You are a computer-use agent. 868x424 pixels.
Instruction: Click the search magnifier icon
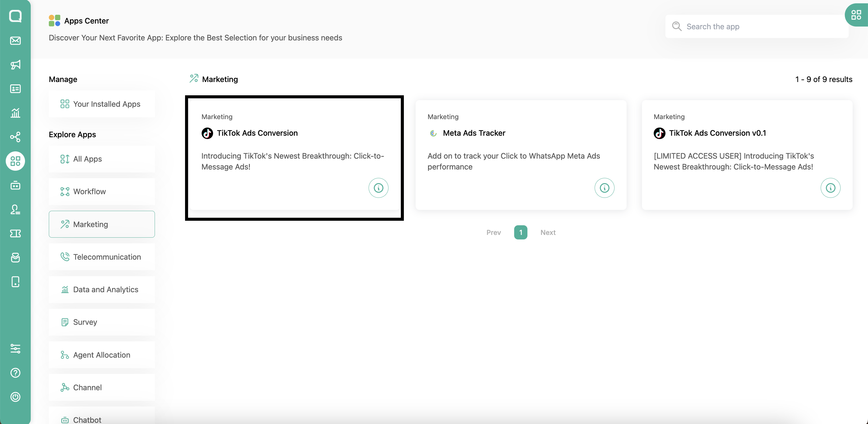point(677,26)
